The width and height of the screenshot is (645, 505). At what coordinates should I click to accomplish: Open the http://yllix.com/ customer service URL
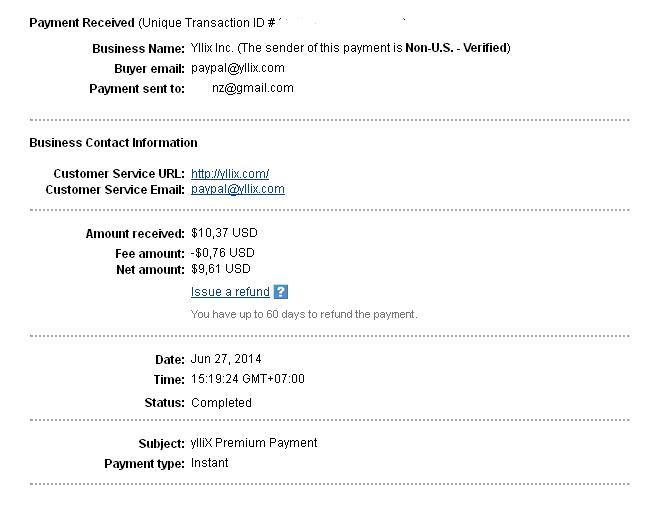point(230,174)
